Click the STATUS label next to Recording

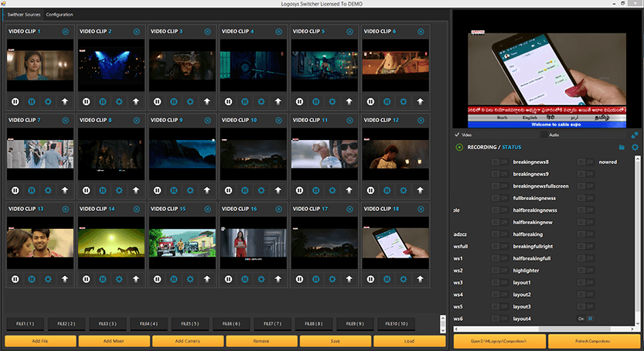[511, 148]
